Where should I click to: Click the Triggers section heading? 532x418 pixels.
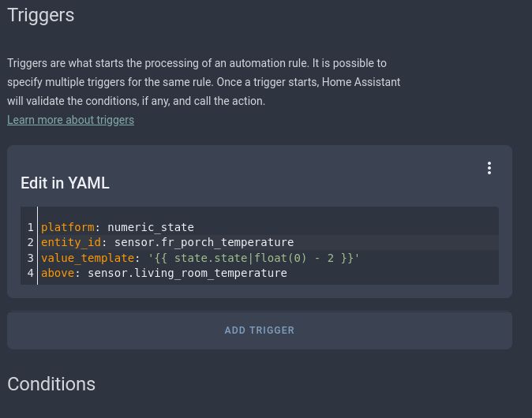pyautogui.click(x=40, y=15)
